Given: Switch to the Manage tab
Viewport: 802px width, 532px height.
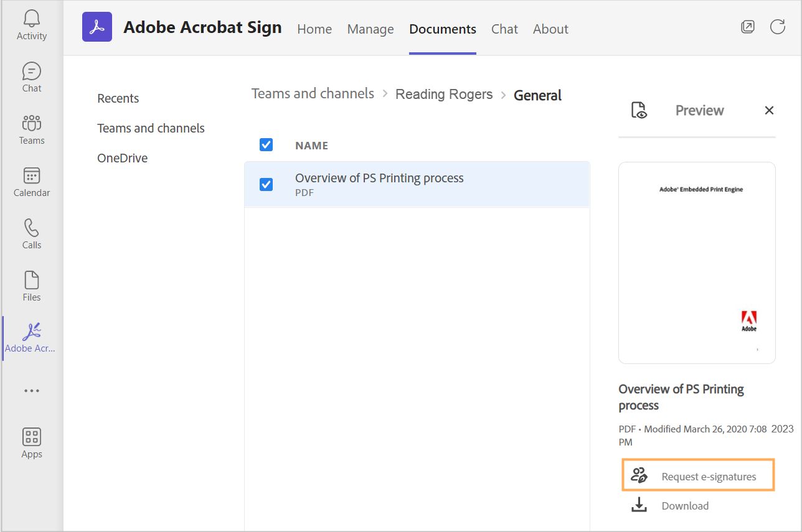Looking at the screenshot, I should [370, 29].
